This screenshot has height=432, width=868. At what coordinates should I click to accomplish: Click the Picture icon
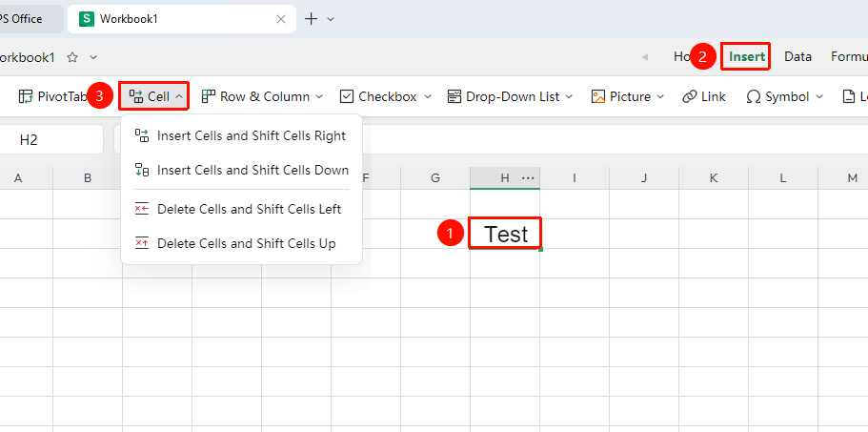tap(598, 96)
